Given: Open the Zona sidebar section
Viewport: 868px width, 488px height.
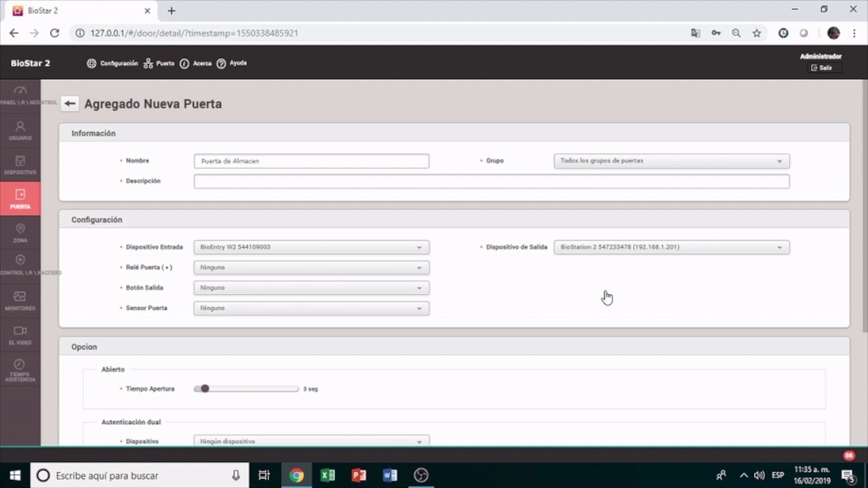Looking at the screenshot, I should click(20, 232).
